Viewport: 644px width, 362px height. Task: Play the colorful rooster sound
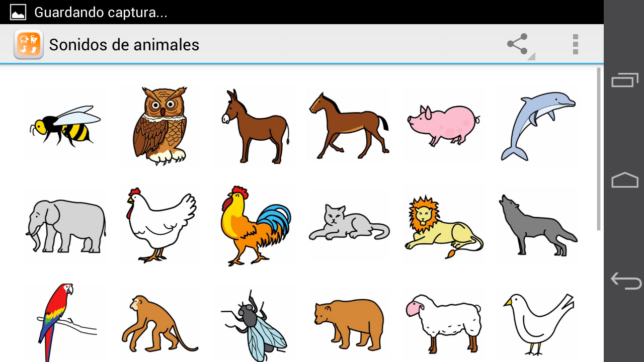click(256, 226)
